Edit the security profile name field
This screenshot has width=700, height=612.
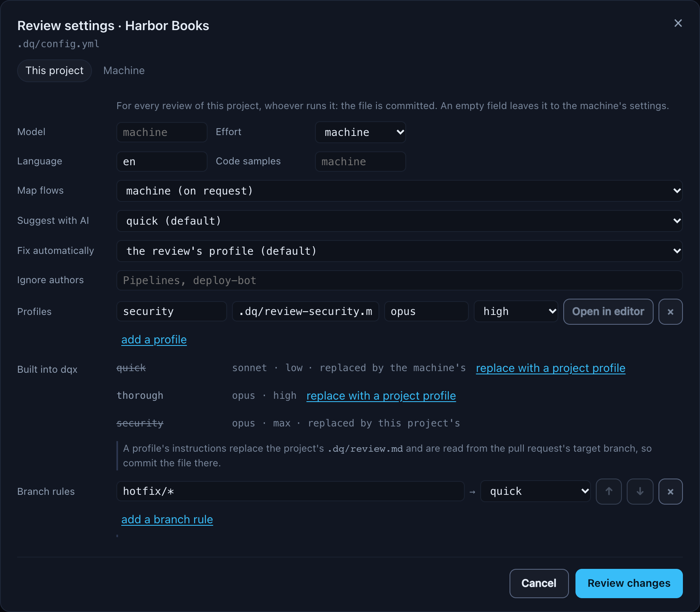(171, 312)
